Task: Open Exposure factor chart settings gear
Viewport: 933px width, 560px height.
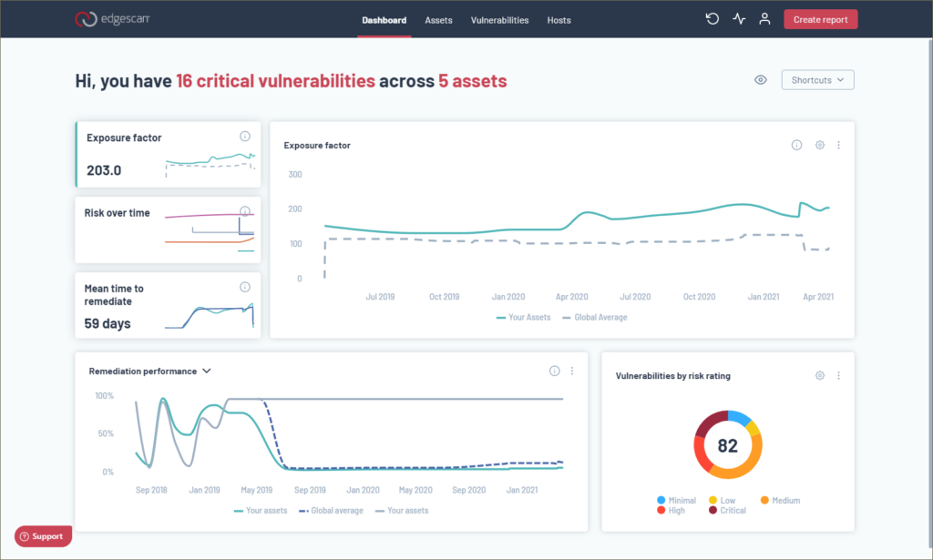Action: [x=820, y=145]
